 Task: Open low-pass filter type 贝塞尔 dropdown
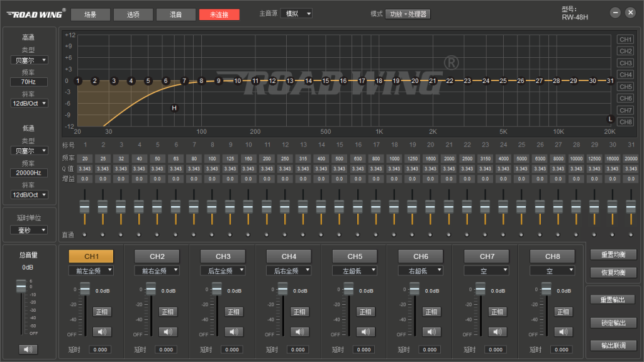[29, 151]
